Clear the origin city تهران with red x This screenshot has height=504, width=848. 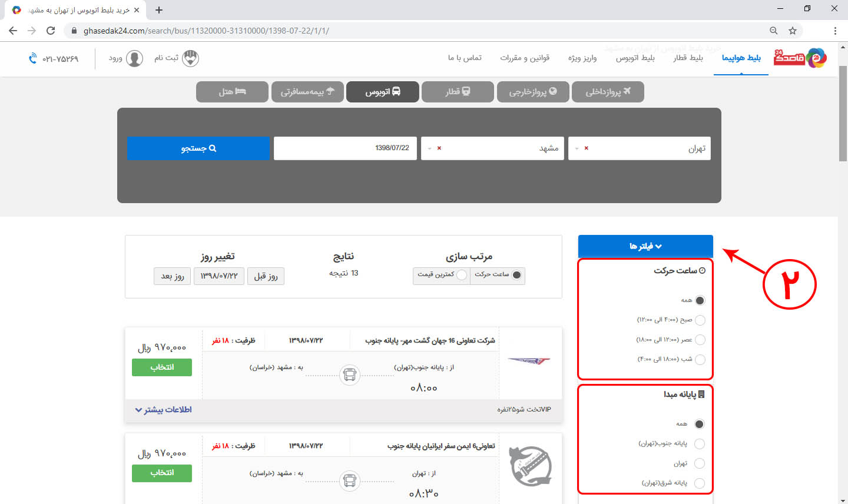[x=587, y=148]
